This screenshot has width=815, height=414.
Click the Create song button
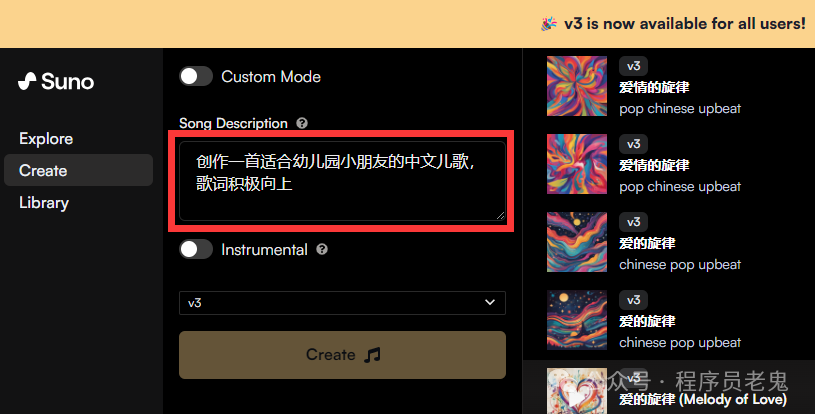click(x=342, y=355)
